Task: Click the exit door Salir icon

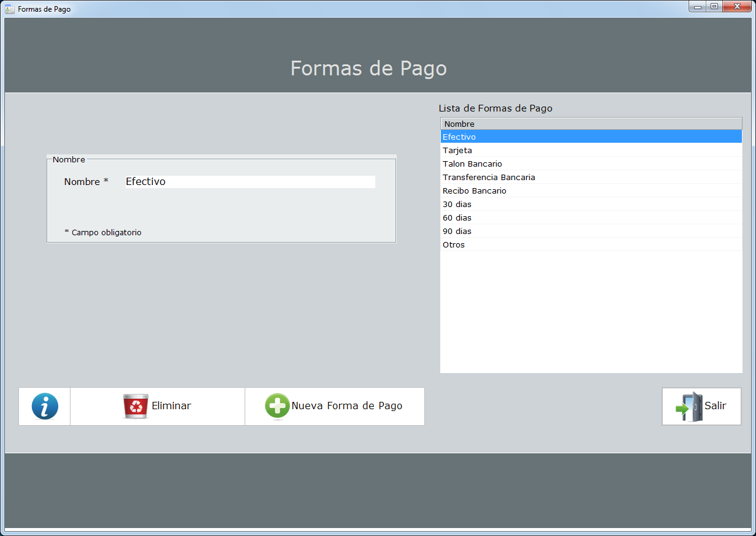Action: tap(689, 406)
